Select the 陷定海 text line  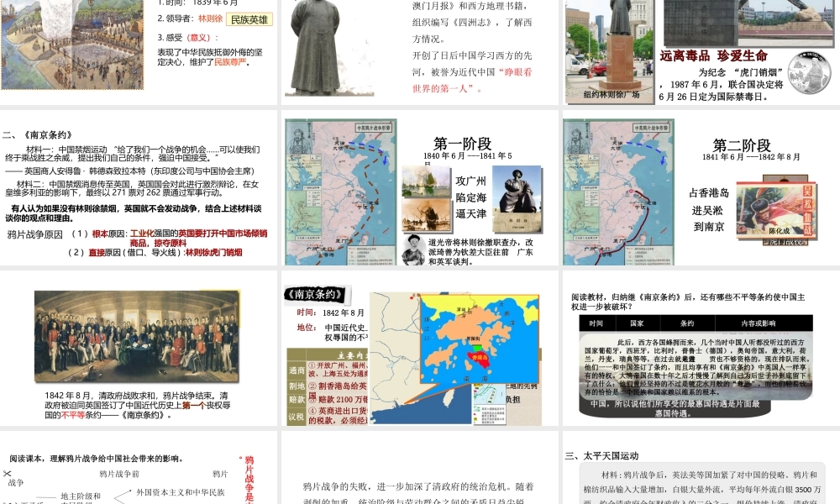click(x=471, y=197)
